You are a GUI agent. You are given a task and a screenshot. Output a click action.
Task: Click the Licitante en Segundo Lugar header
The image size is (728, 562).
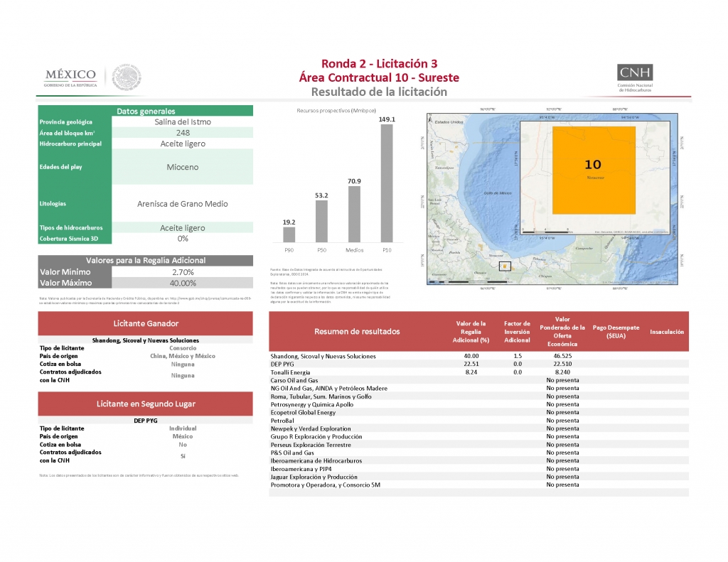(146, 404)
